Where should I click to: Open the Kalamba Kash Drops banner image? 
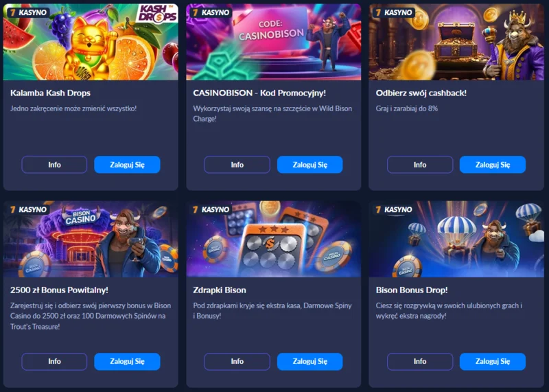point(91,42)
